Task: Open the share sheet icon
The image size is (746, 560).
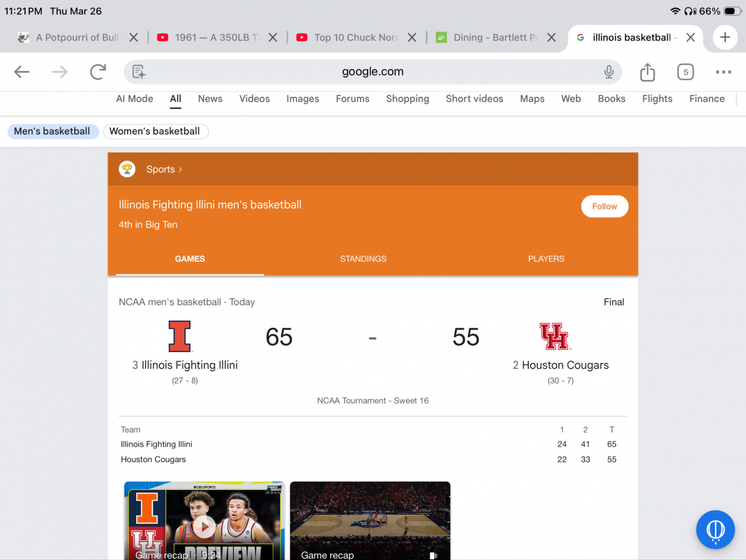Action: point(648,72)
